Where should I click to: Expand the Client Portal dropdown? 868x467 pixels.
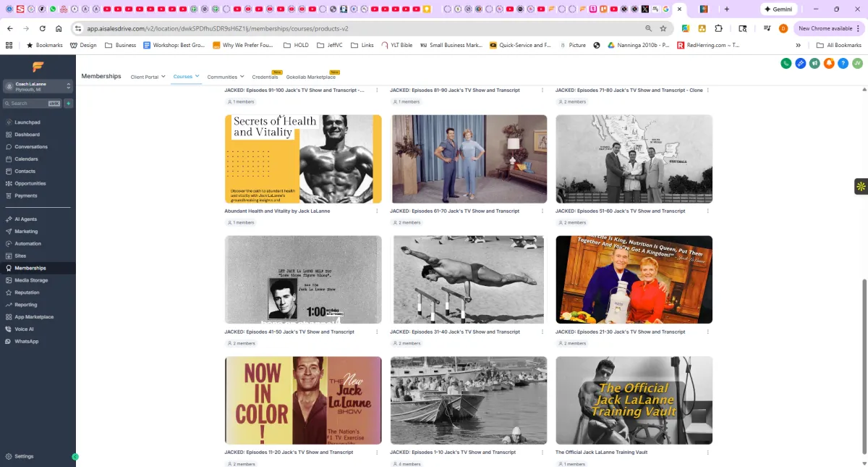(148, 77)
